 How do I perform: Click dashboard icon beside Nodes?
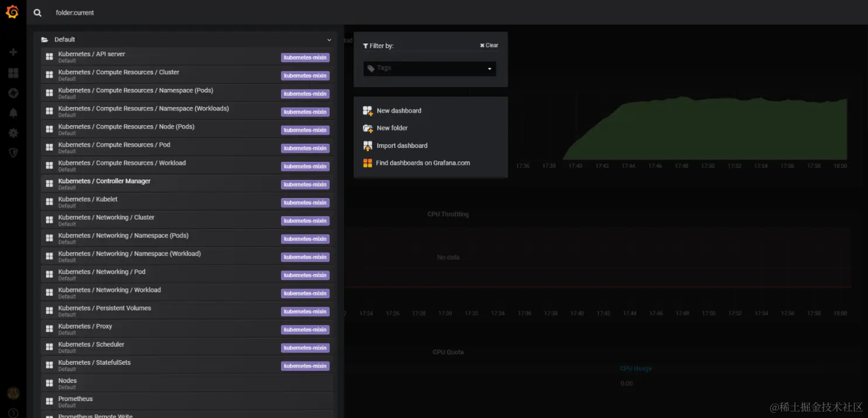click(x=50, y=384)
